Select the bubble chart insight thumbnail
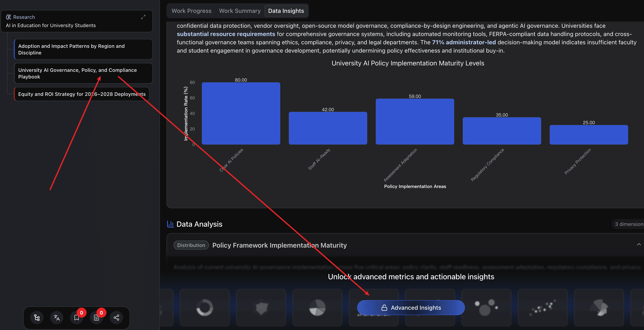644x330 pixels. 486,307
